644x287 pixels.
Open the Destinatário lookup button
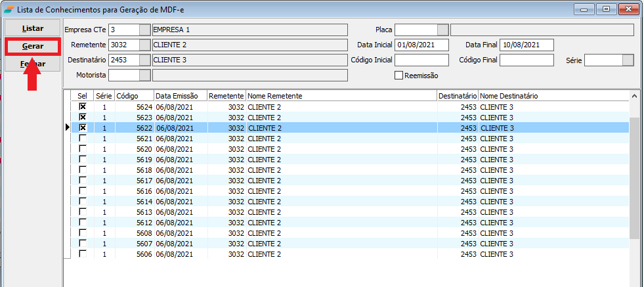pyautogui.click(x=144, y=60)
